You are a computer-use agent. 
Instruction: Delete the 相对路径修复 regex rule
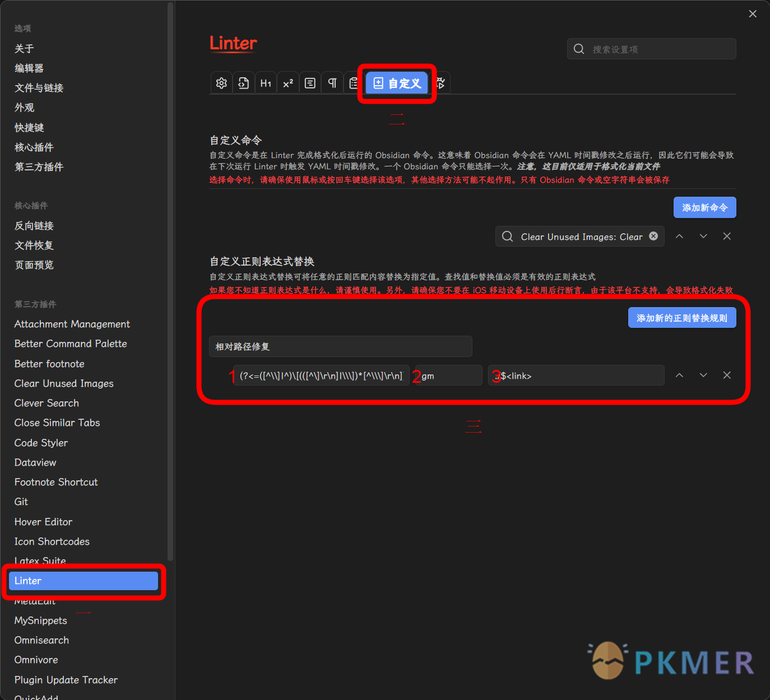coord(727,375)
